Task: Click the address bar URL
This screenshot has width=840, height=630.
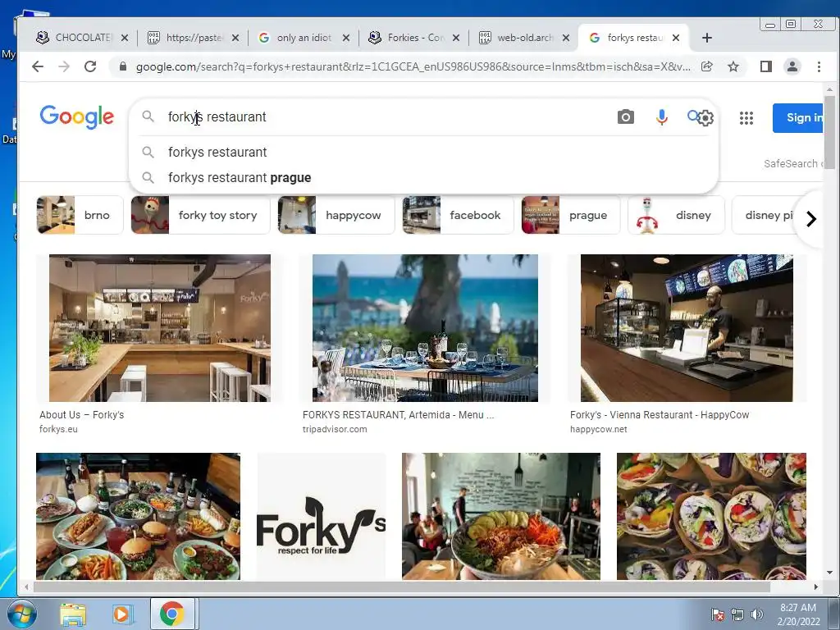Action: 413,66
